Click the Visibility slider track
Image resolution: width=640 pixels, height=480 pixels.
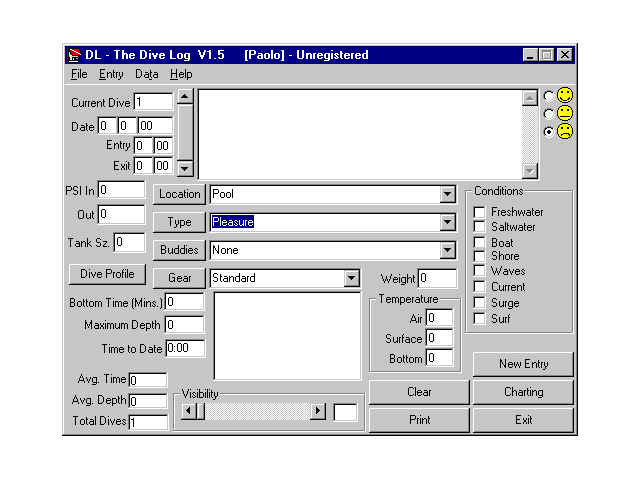[253, 411]
